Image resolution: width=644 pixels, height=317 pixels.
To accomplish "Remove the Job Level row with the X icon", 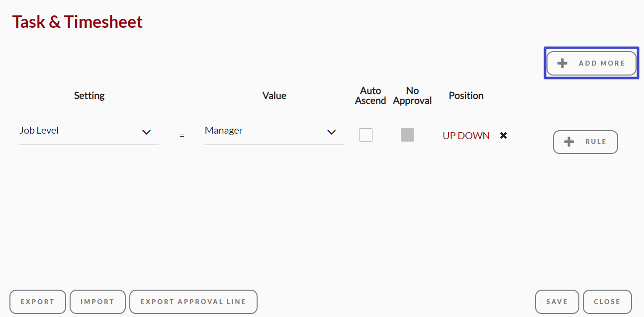I will (503, 135).
